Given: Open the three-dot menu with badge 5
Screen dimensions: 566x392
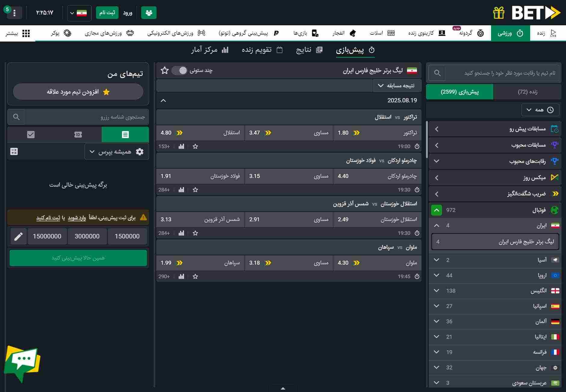Looking at the screenshot, I should click(14, 13).
